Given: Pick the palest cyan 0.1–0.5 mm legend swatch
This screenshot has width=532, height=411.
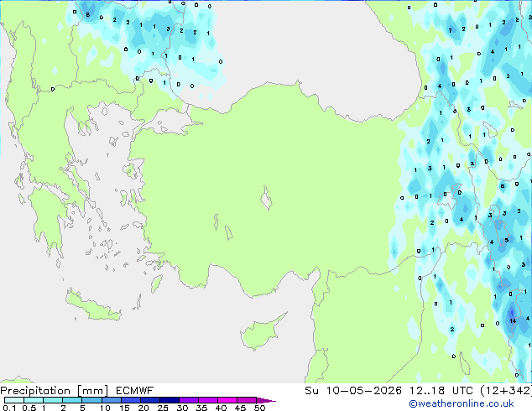Looking at the screenshot, I should point(14,400).
